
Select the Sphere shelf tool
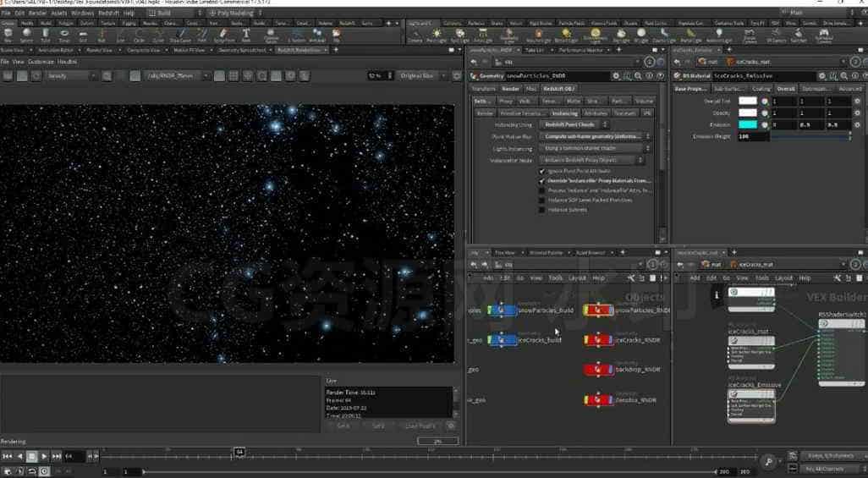pyautogui.click(x=26, y=35)
